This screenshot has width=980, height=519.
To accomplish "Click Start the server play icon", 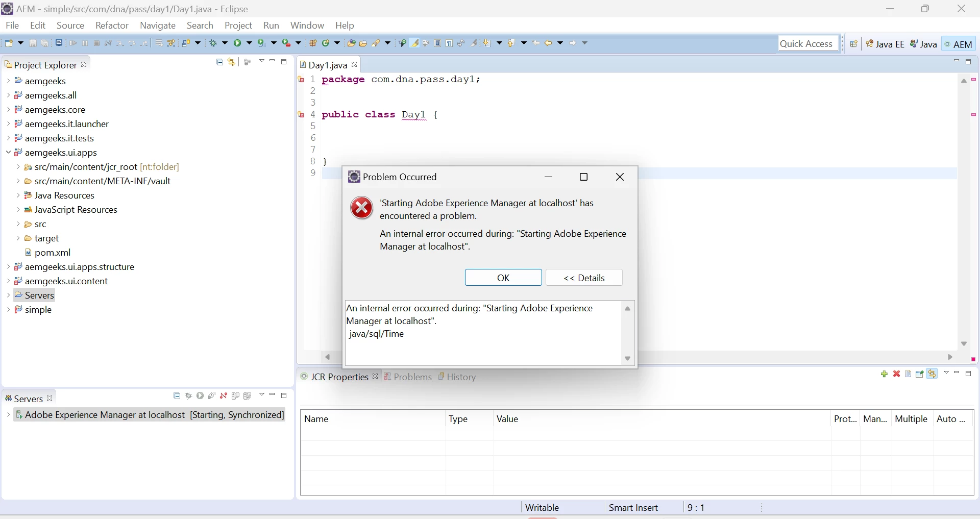I will pyautogui.click(x=200, y=396).
